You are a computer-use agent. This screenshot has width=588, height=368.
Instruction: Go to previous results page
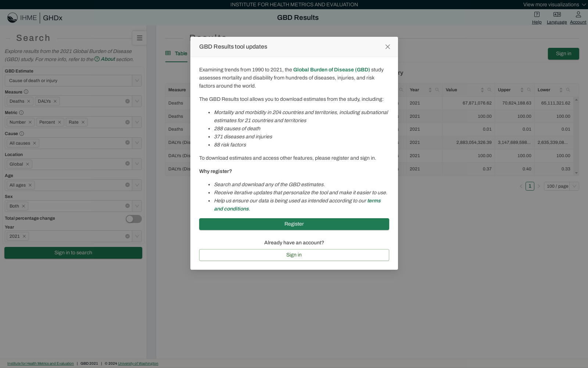(x=521, y=186)
